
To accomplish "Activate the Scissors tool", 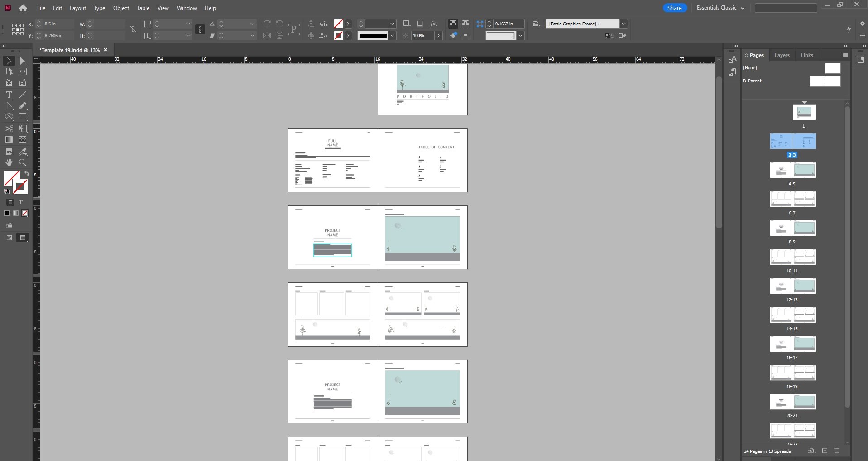I will (x=9, y=129).
